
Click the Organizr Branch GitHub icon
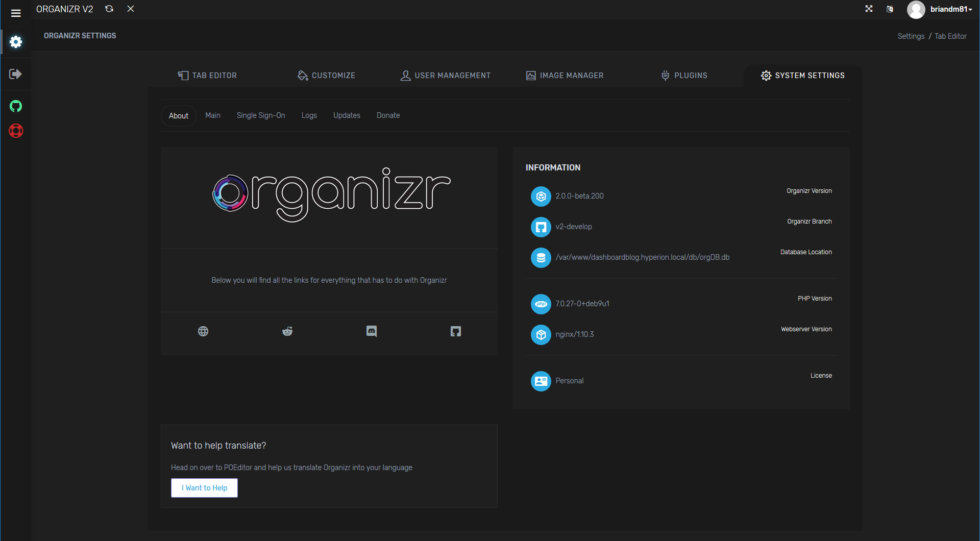click(x=541, y=227)
